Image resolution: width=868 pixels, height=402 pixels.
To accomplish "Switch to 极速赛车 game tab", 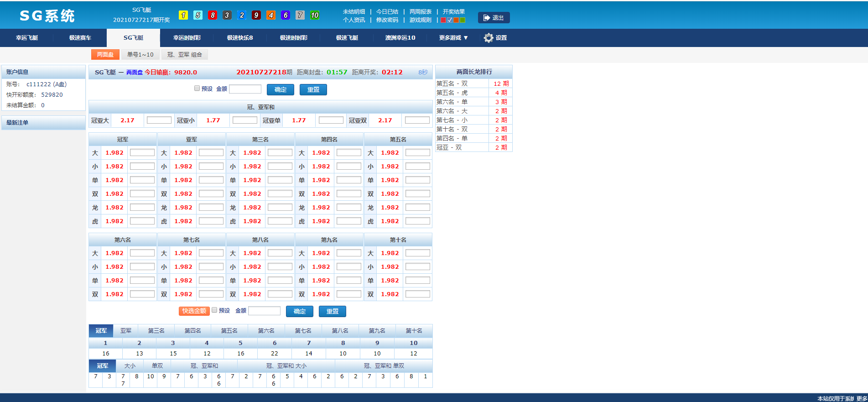I will 80,38.
